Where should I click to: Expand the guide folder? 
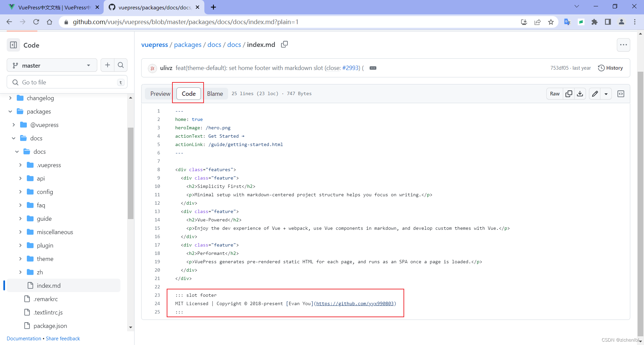click(x=20, y=218)
